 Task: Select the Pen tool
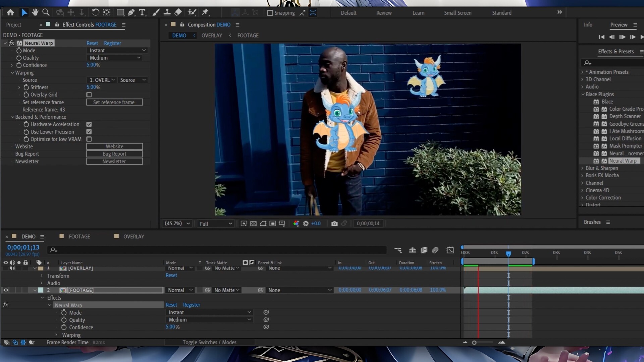(x=131, y=13)
